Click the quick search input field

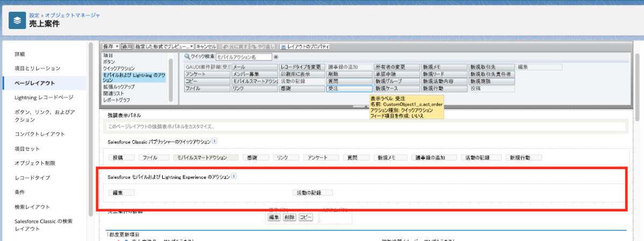point(244,56)
